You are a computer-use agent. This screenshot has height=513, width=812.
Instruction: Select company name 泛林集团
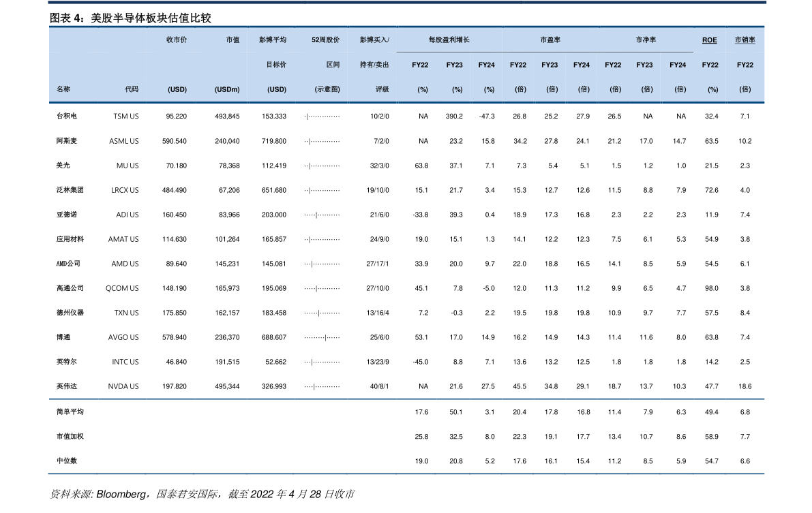point(70,190)
